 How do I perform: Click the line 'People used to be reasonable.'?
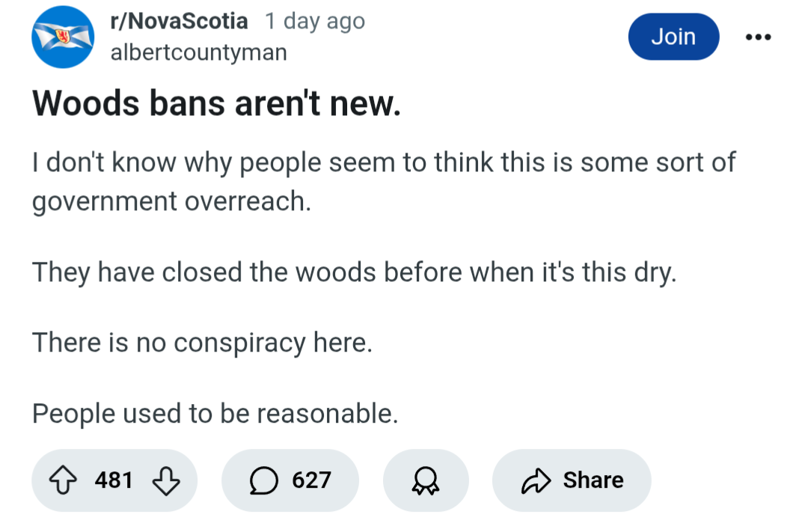point(215,412)
